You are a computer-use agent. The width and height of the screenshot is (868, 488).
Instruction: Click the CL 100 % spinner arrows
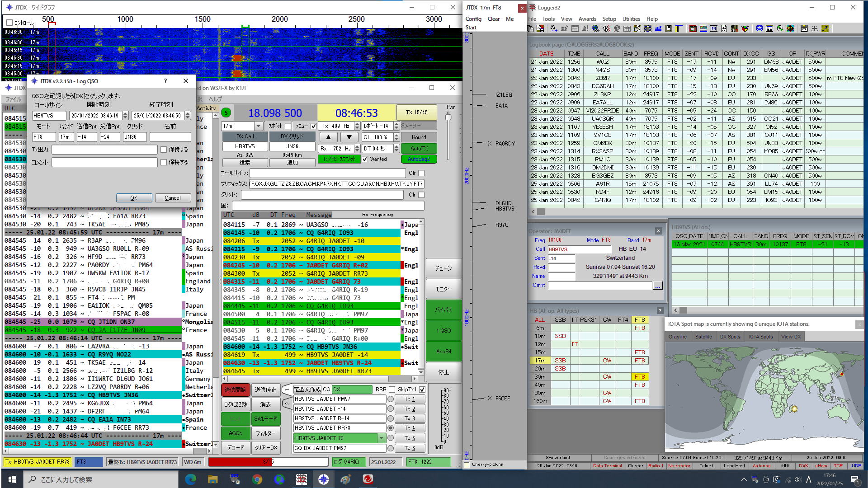click(396, 137)
